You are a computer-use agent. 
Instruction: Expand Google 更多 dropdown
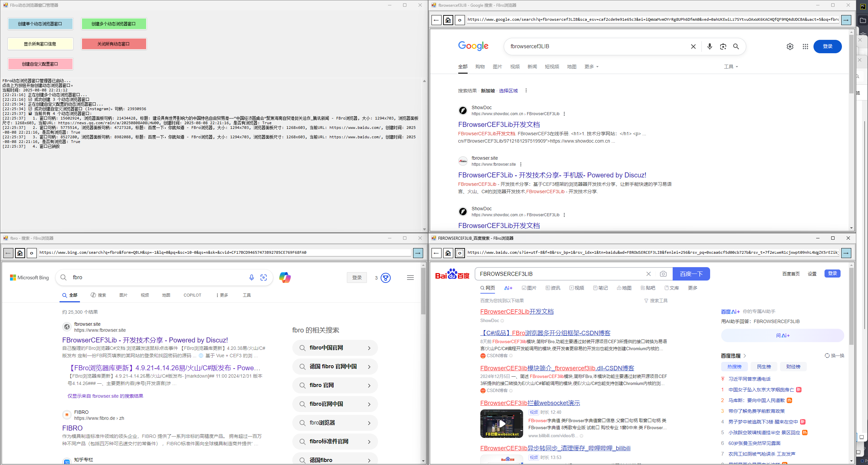click(591, 67)
